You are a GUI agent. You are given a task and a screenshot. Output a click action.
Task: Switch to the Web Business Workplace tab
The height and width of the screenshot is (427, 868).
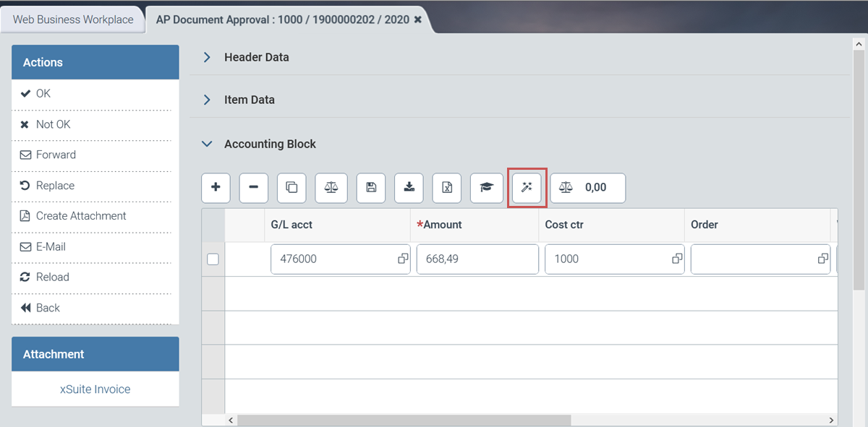73,20
